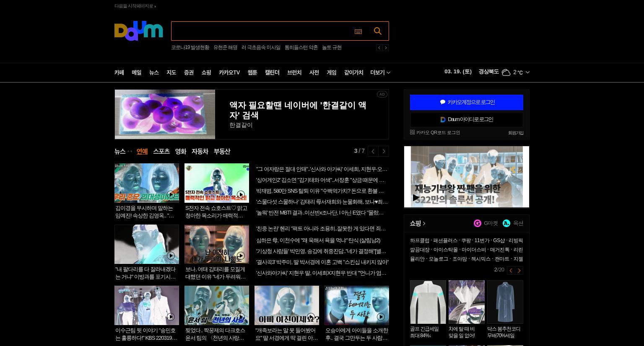
Task: Click trending keyword 코로나19 발생현황
Action: (x=190, y=48)
